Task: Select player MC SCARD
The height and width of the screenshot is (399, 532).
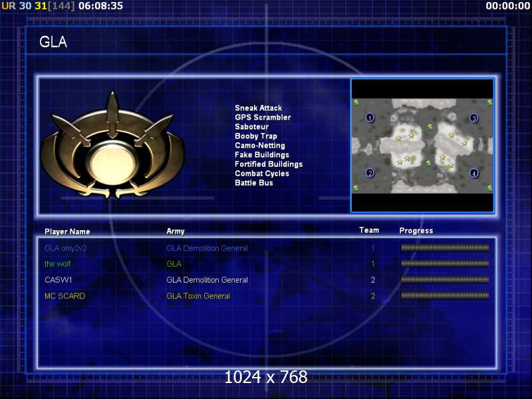Action: click(65, 296)
